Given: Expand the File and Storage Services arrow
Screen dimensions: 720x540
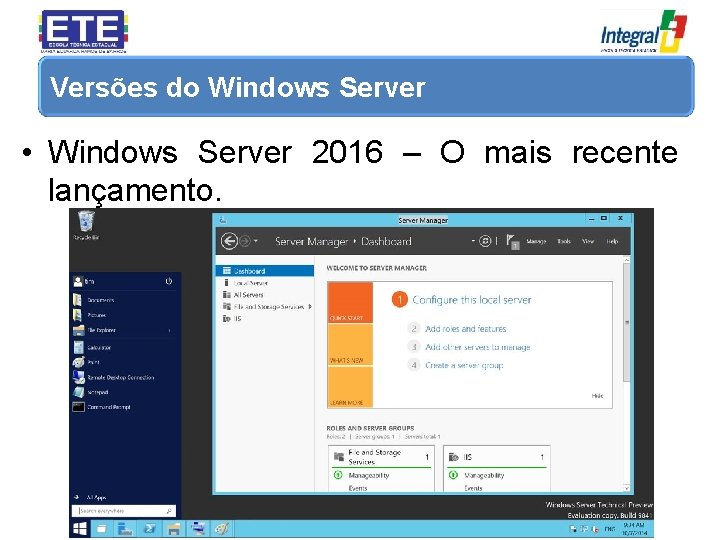Looking at the screenshot, I should [310, 307].
